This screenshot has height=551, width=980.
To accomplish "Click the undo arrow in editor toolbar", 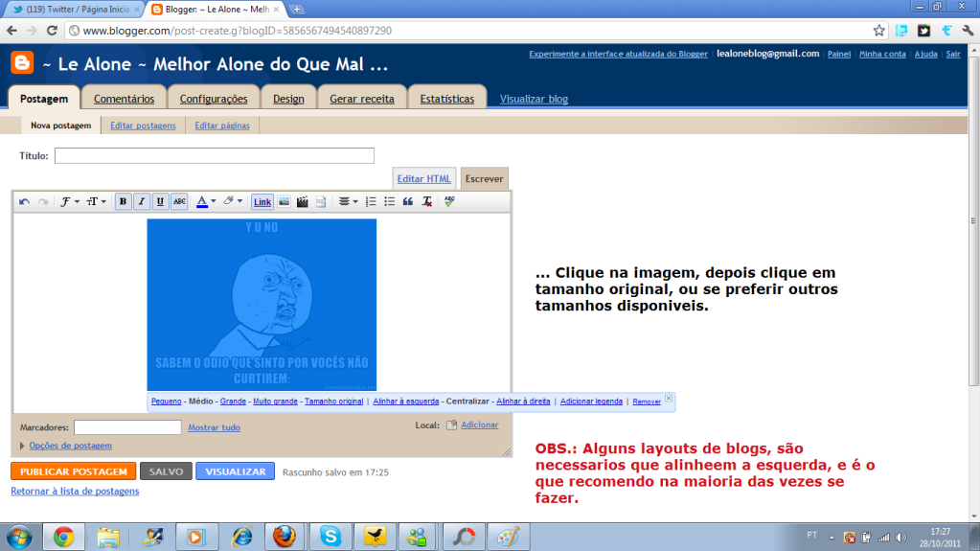I will click(x=25, y=202).
